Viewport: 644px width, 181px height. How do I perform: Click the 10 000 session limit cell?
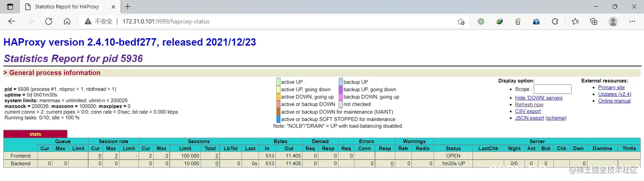[185, 164]
